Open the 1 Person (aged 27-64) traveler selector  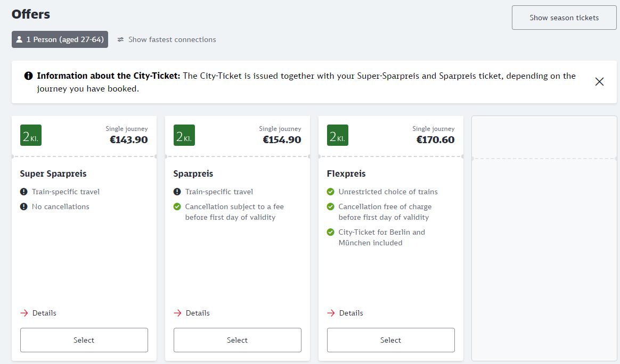pyautogui.click(x=60, y=39)
